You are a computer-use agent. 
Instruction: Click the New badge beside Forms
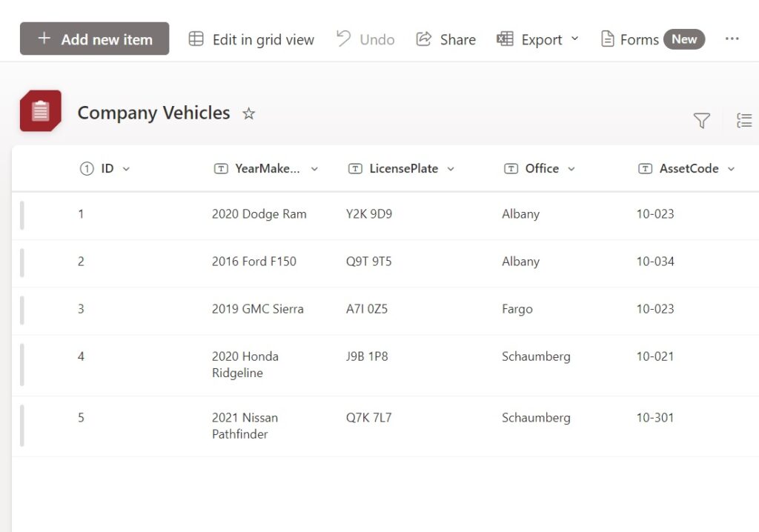(x=684, y=39)
